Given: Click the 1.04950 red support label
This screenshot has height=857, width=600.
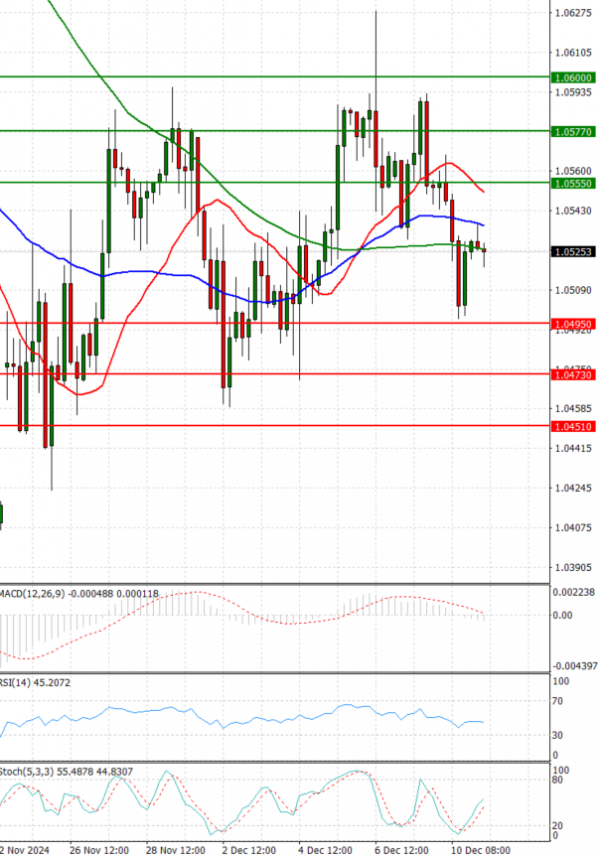Looking at the screenshot, I should pos(573,325).
